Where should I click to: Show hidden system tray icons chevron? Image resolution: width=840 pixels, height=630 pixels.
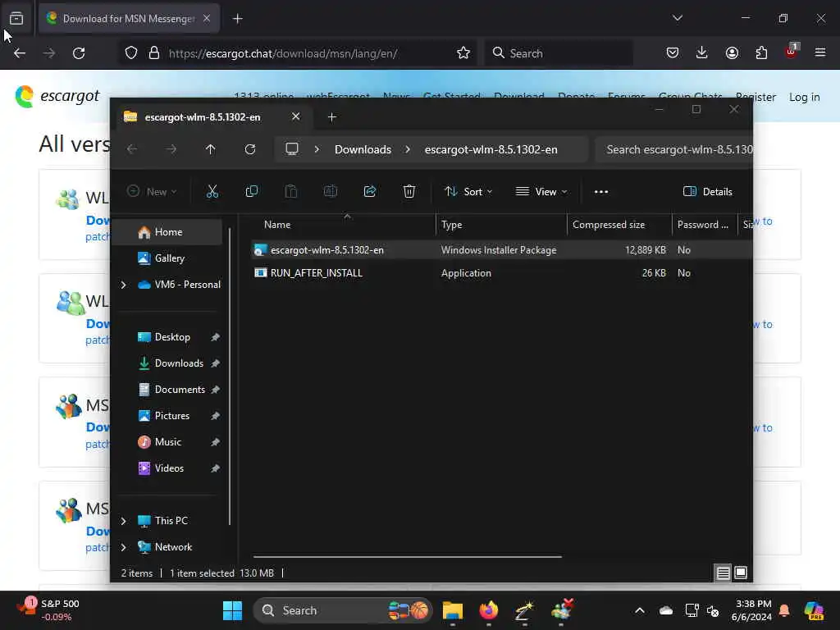coord(640,610)
